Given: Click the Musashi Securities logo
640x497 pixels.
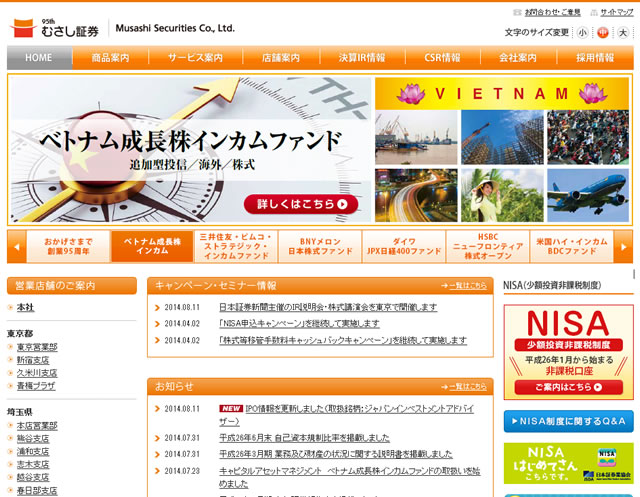Looking at the screenshot, I should click(55, 28).
